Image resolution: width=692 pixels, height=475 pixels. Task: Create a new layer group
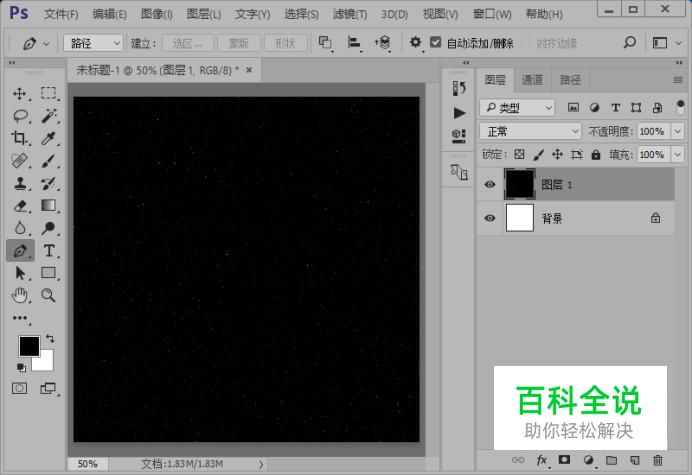[612, 460]
